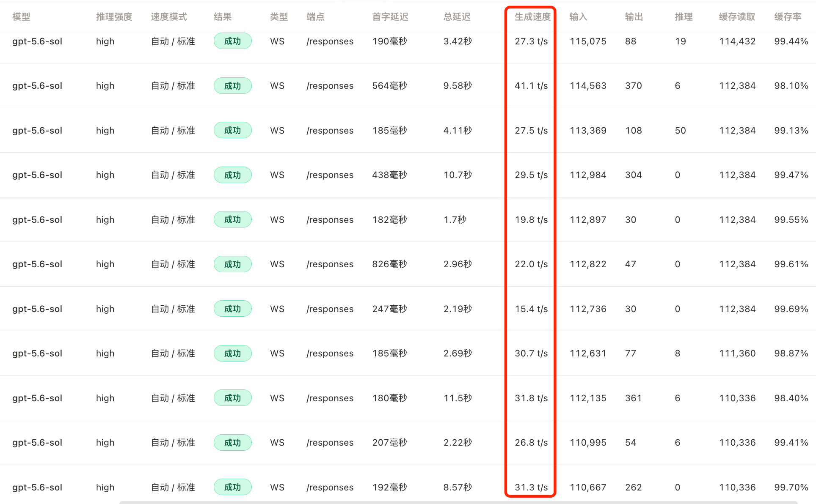Screen dimensions: 816x504
Task: Select the 110,995 input token cell
Action: 588,443
